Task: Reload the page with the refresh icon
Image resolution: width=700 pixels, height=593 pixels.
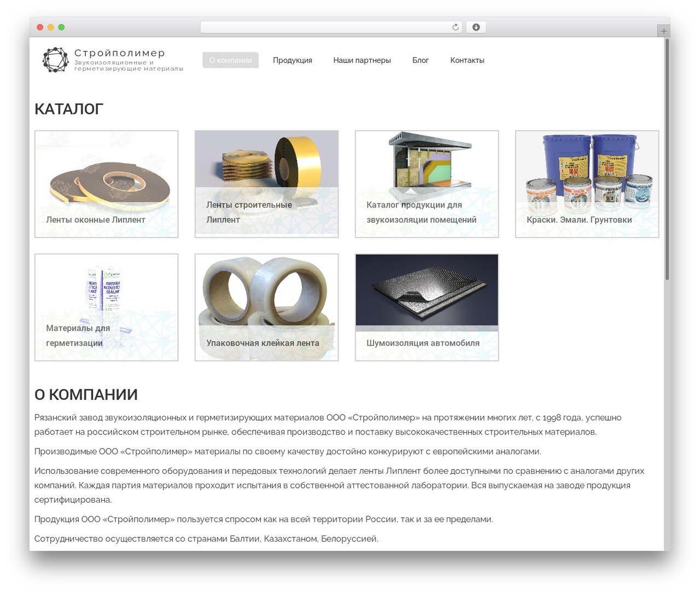Action: pyautogui.click(x=455, y=27)
